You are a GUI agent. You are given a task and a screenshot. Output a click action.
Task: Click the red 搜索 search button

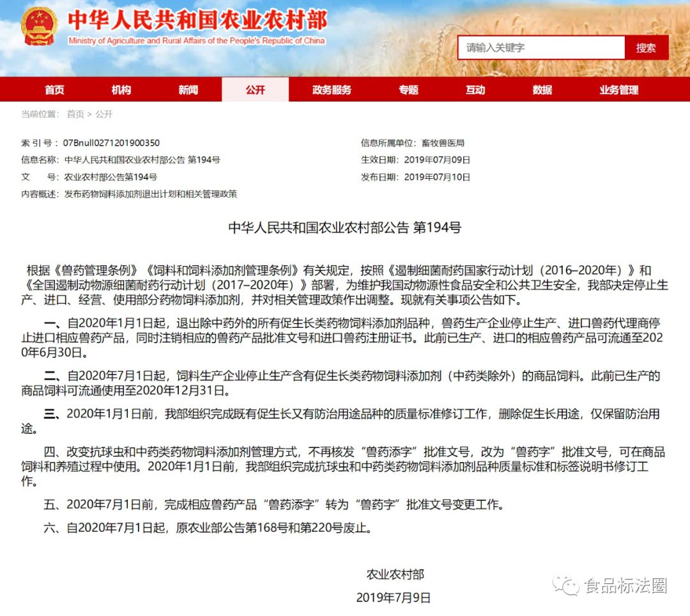coord(646,47)
